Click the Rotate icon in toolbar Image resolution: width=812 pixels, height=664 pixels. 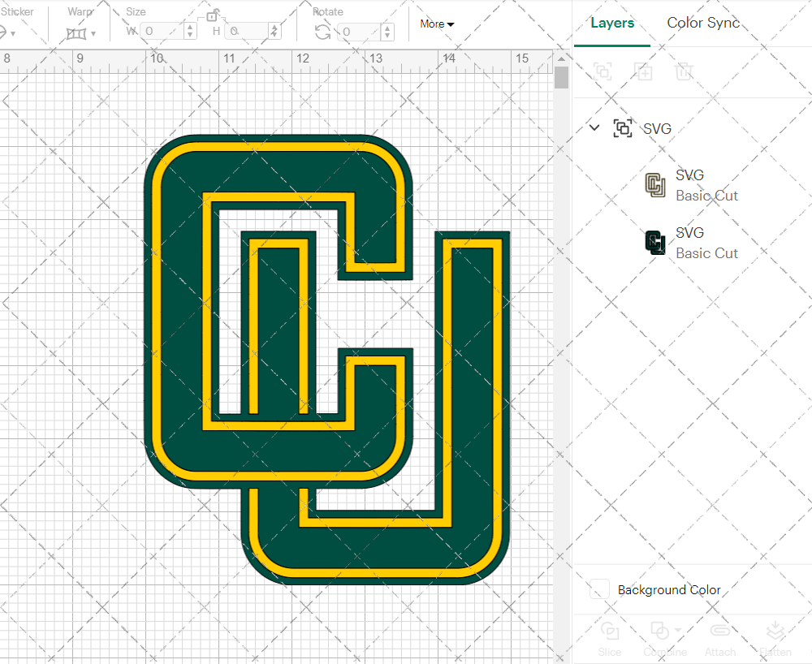tap(322, 32)
